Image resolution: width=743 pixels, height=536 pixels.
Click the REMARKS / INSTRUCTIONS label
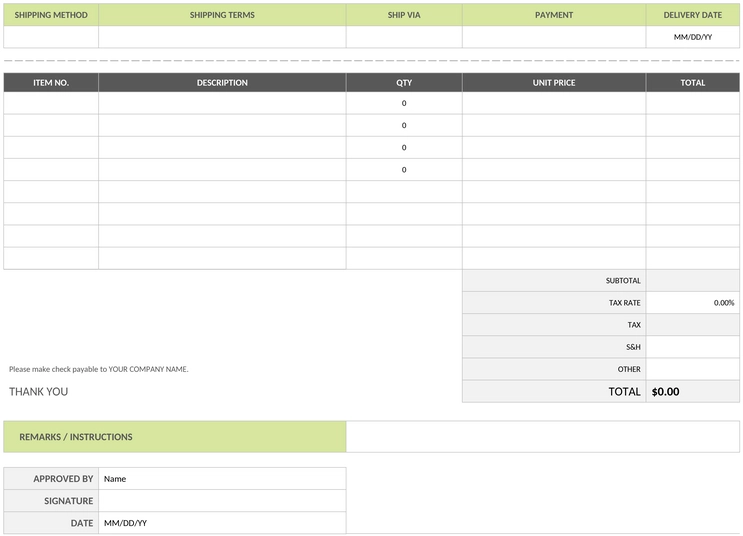coord(76,437)
